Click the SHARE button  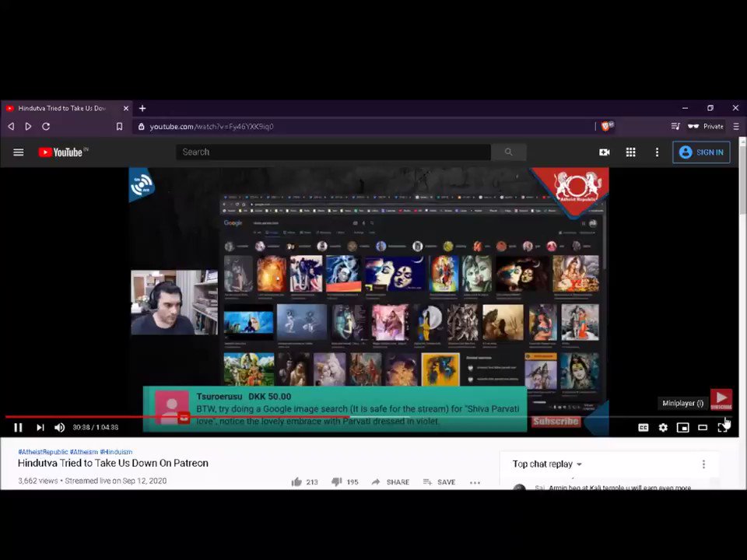[x=390, y=482]
